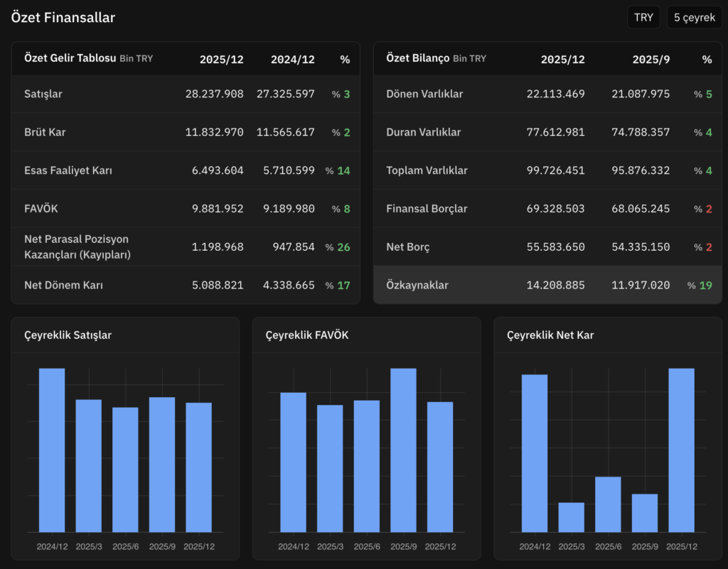This screenshot has height=569, width=728.
Task: Click the 2024/12 bar in Çeyreklik Satışlar
Action: point(52,450)
